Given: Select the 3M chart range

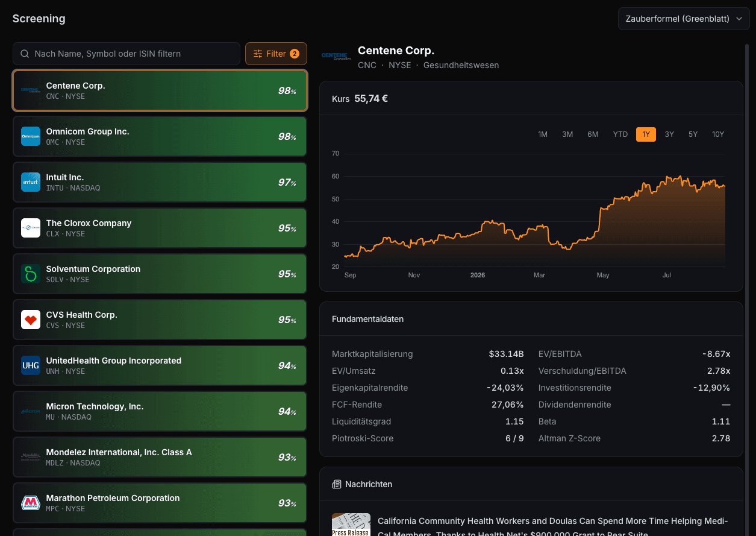Looking at the screenshot, I should (x=567, y=134).
